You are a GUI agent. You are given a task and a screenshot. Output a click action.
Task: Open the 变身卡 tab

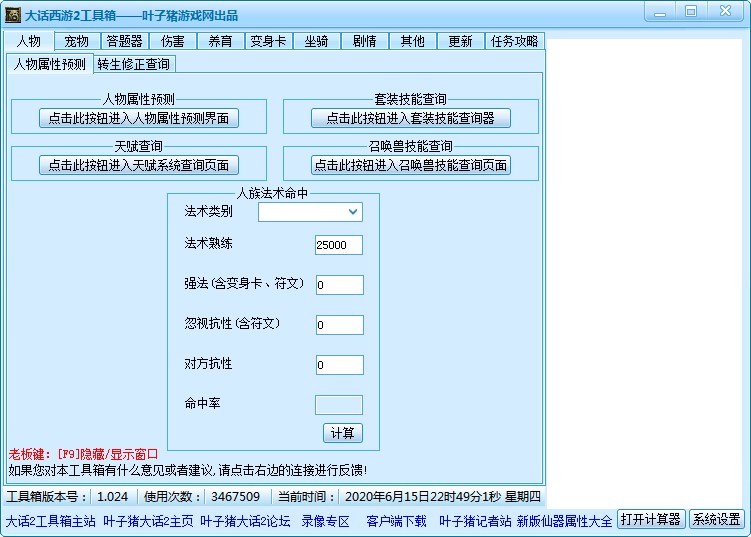(x=268, y=41)
